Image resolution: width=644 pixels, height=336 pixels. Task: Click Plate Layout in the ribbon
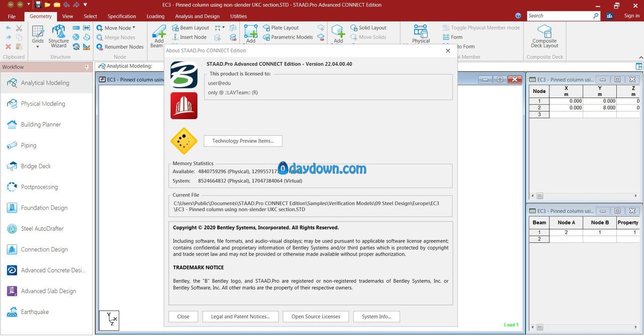pos(281,28)
